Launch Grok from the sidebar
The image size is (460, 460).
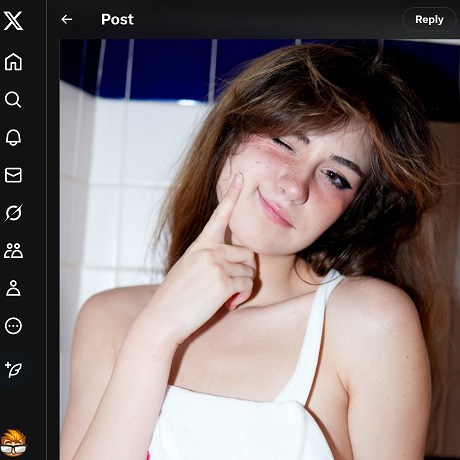pyautogui.click(x=13, y=213)
